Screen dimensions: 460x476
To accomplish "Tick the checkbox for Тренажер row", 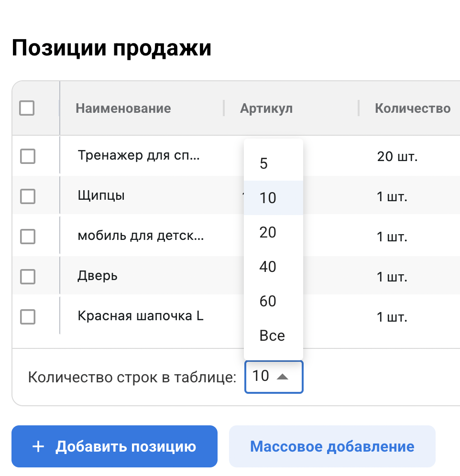I will pos(28,156).
